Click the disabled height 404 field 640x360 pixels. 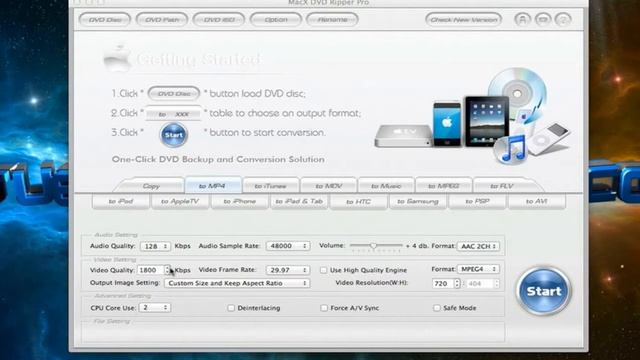coord(480,283)
